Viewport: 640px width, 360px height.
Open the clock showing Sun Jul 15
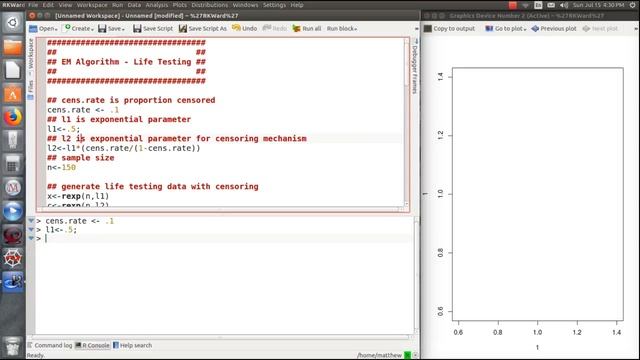tap(598, 5)
